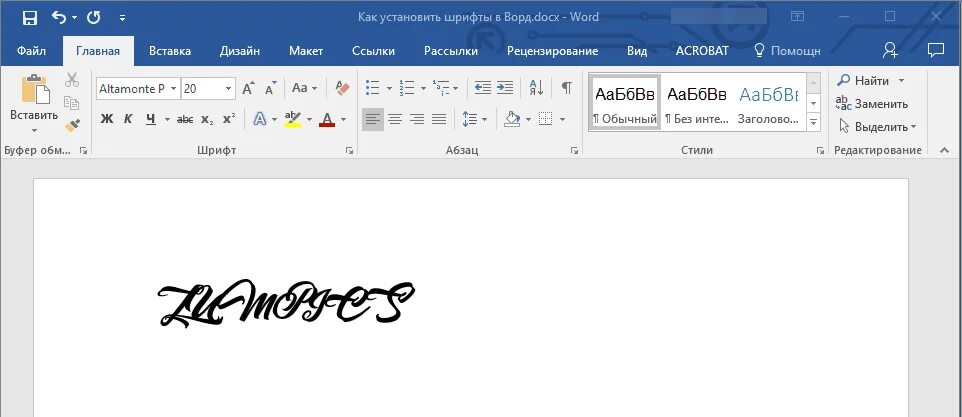Click the Помощн tell-me search box
The height and width of the screenshot is (417, 962).
[787, 52]
